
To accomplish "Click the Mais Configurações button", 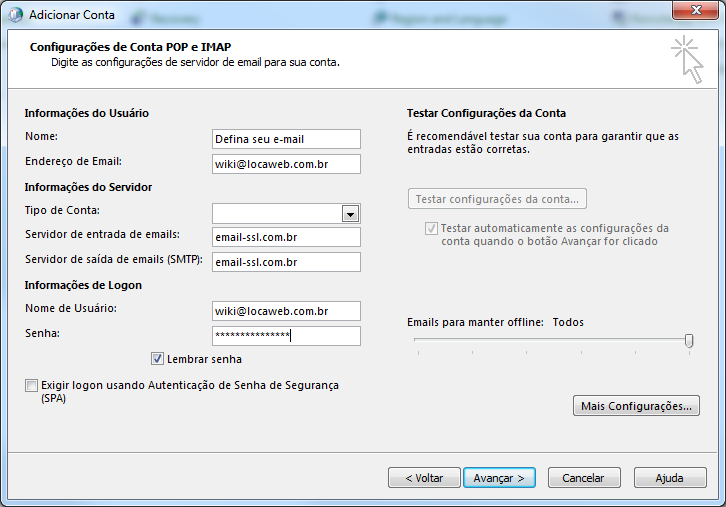I will coord(635,406).
